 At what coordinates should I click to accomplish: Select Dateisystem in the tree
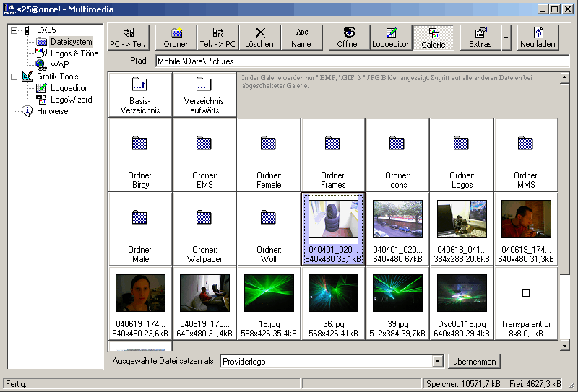[x=71, y=42]
